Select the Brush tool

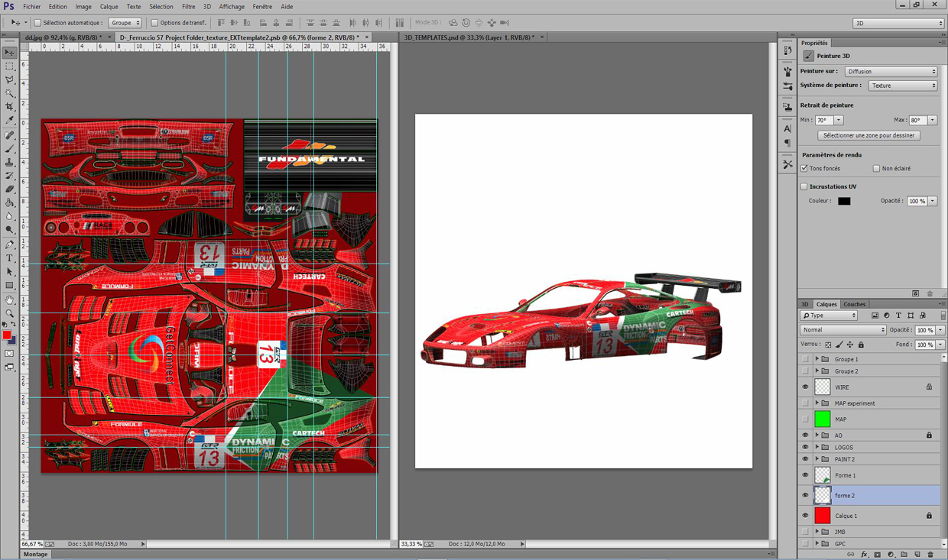[x=9, y=149]
